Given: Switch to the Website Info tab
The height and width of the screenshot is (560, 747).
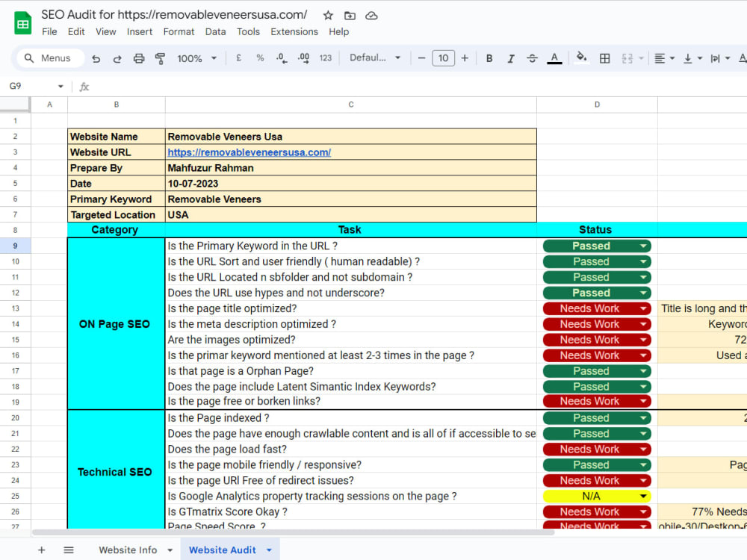Looking at the screenshot, I should [x=128, y=550].
